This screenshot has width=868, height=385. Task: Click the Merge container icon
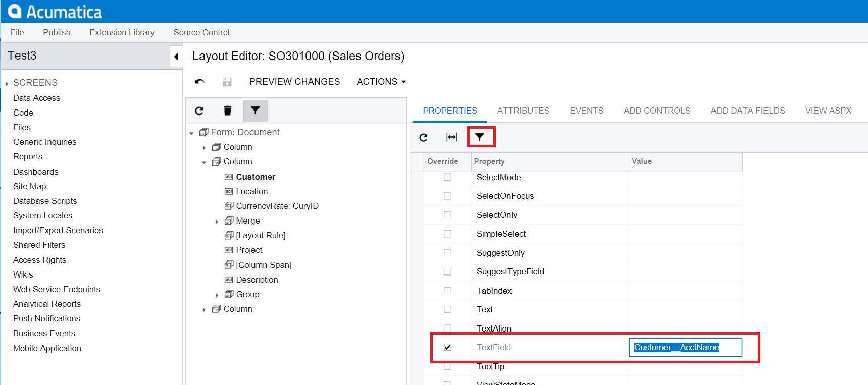point(229,221)
